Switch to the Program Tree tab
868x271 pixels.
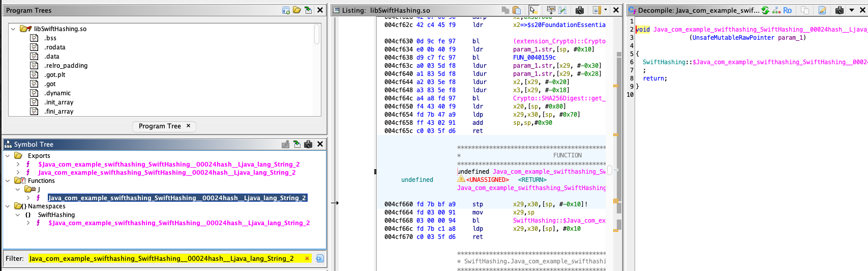(x=160, y=126)
